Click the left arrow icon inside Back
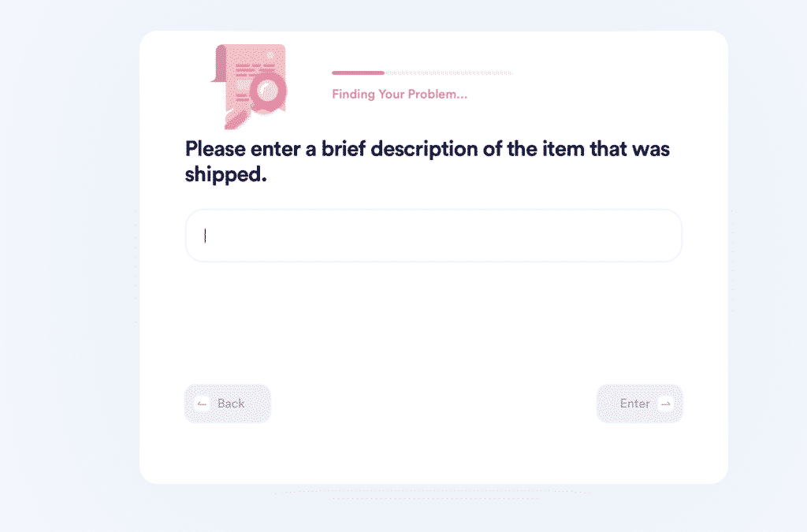This screenshot has height=532, width=807. pos(203,404)
